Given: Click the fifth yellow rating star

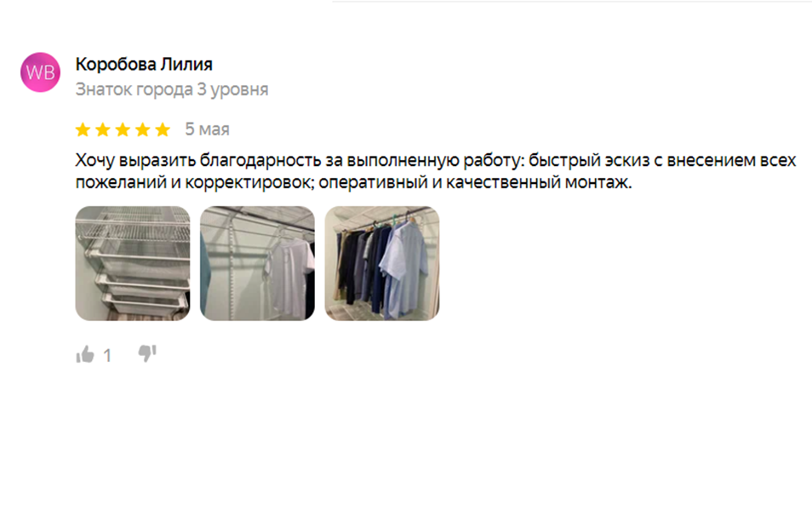Looking at the screenshot, I should tap(163, 129).
